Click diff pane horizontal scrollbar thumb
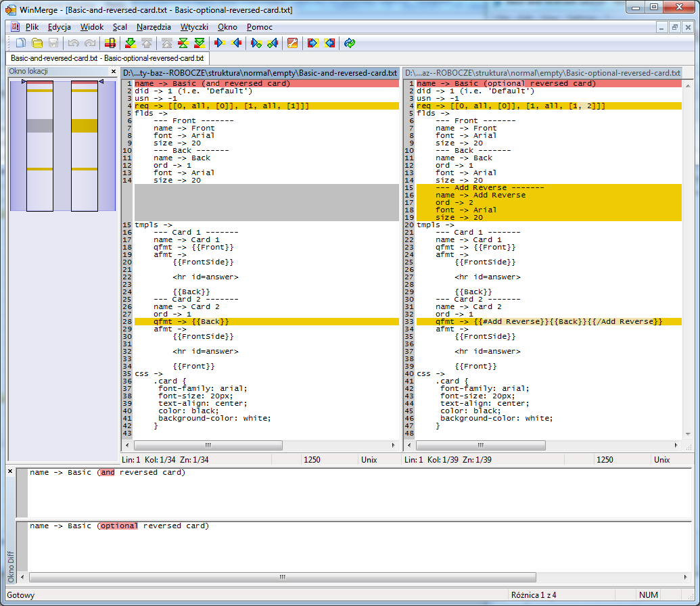The image size is (700, 606). [x=282, y=577]
